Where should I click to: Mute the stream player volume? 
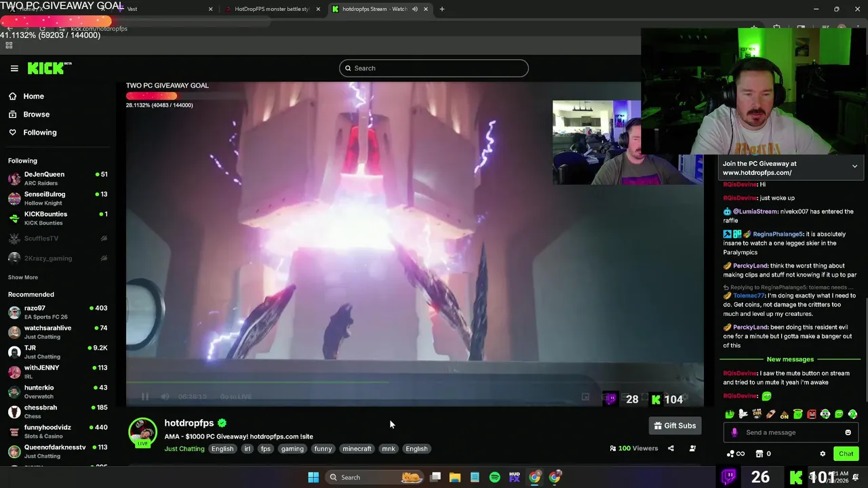(x=165, y=396)
